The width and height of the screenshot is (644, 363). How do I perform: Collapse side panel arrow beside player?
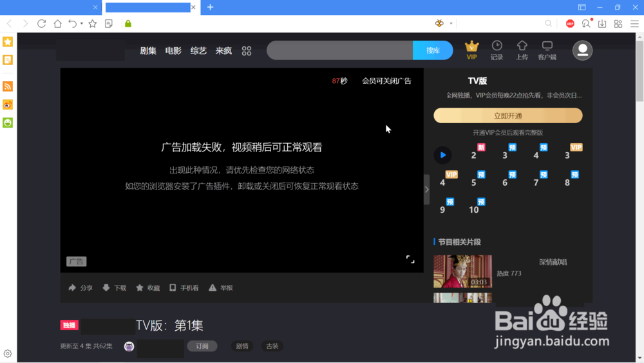427,190
